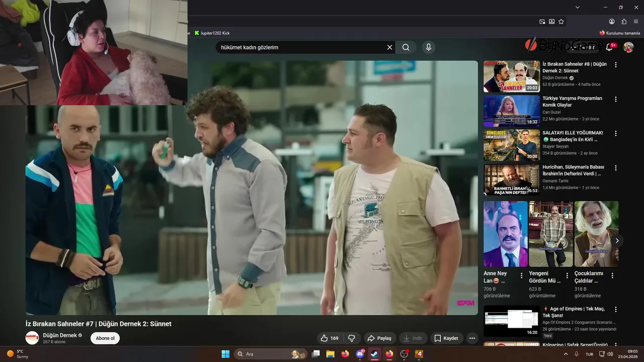Open the Çocuklarımı Çaldılar short
The height and width of the screenshot is (362, 644).
596,234
